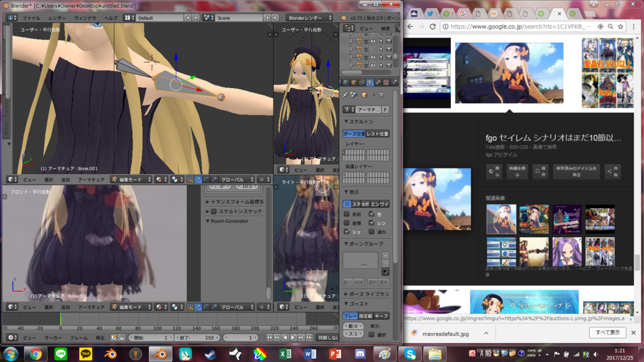This screenshot has height=362, width=644.
Task: Open the グローバル orientation dropdown in top viewport
Action: tap(236, 179)
